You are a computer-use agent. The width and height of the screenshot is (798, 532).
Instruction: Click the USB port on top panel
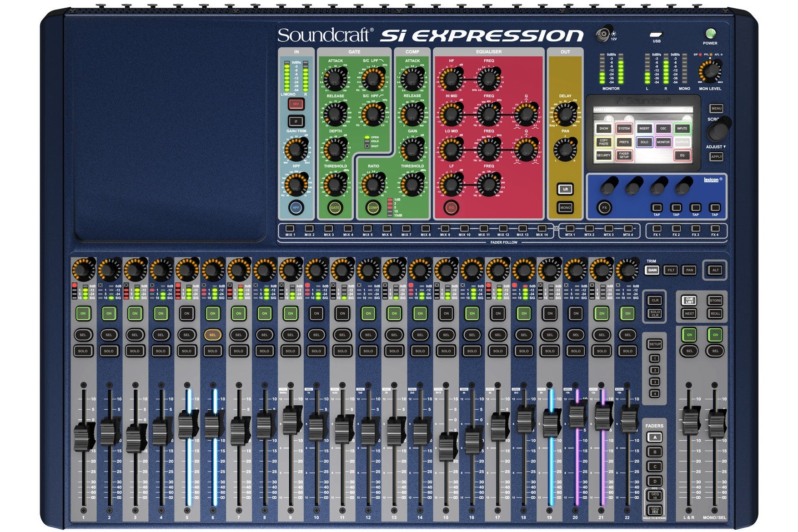656,34
